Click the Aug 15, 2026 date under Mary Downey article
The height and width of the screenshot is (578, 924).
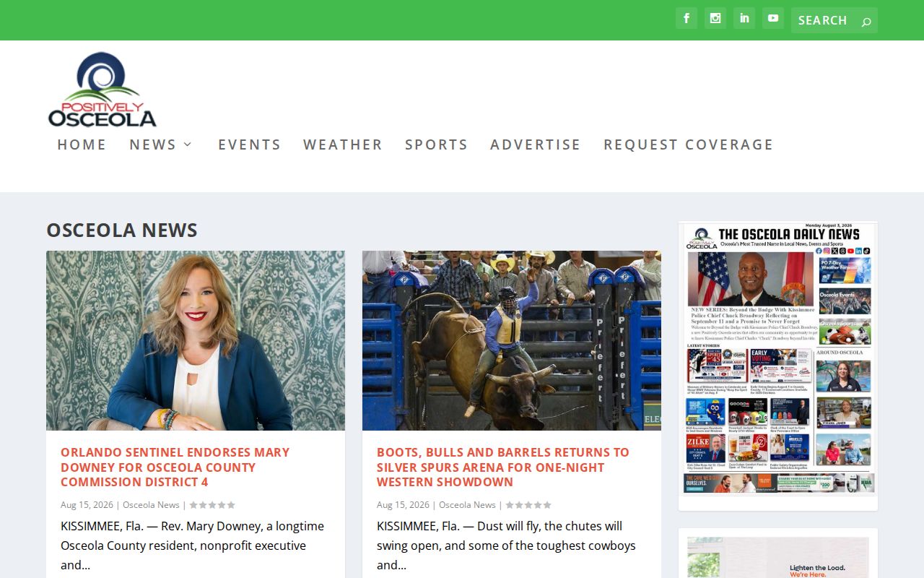[x=87, y=505]
